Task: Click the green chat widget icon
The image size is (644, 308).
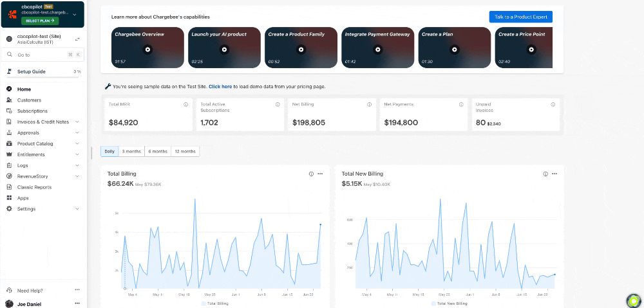Action: coord(634,301)
